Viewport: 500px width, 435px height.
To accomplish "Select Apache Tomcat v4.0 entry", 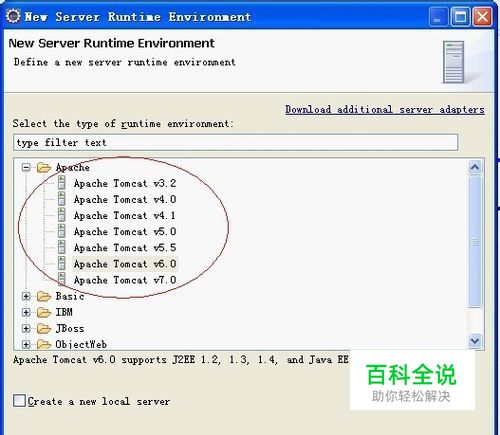I will (125, 199).
